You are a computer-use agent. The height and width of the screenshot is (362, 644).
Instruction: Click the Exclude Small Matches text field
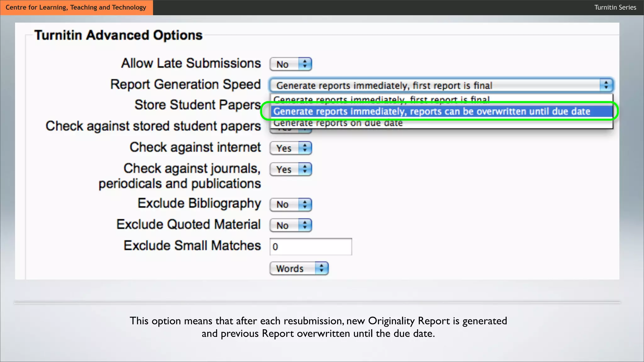[x=311, y=247]
